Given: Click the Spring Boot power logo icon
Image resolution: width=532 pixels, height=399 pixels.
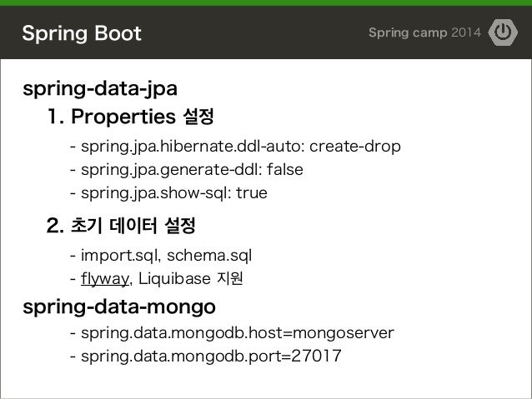Looking at the screenshot, I should point(503,32).
